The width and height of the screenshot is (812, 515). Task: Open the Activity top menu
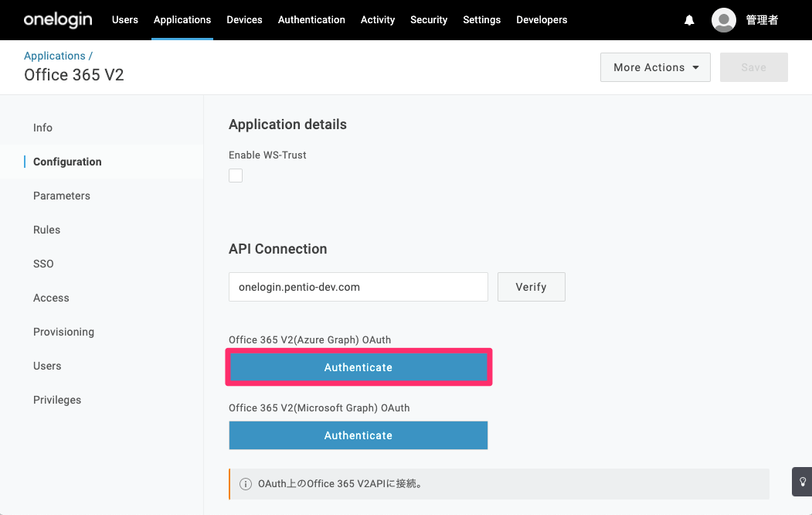(378, 19)
